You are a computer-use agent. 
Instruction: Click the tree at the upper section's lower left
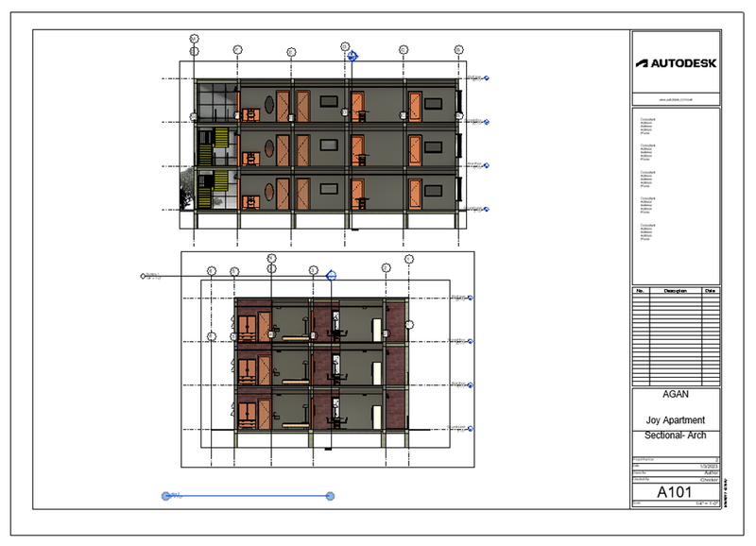(186, 188)
